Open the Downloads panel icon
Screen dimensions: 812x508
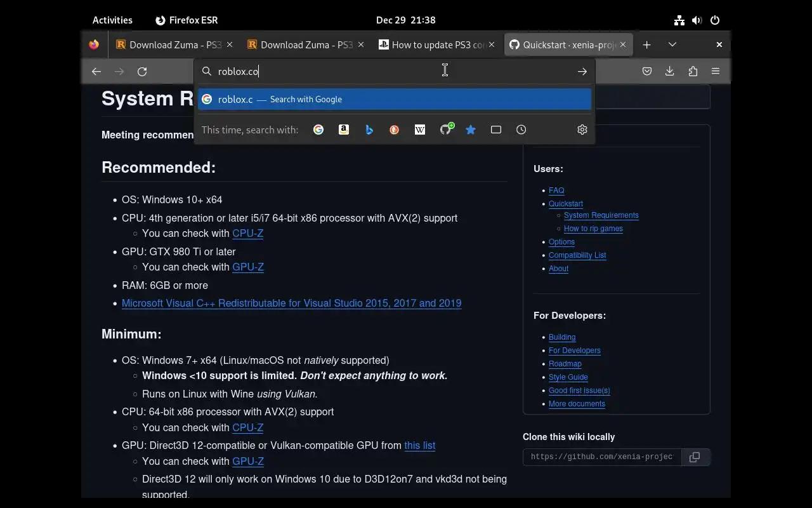669,72
